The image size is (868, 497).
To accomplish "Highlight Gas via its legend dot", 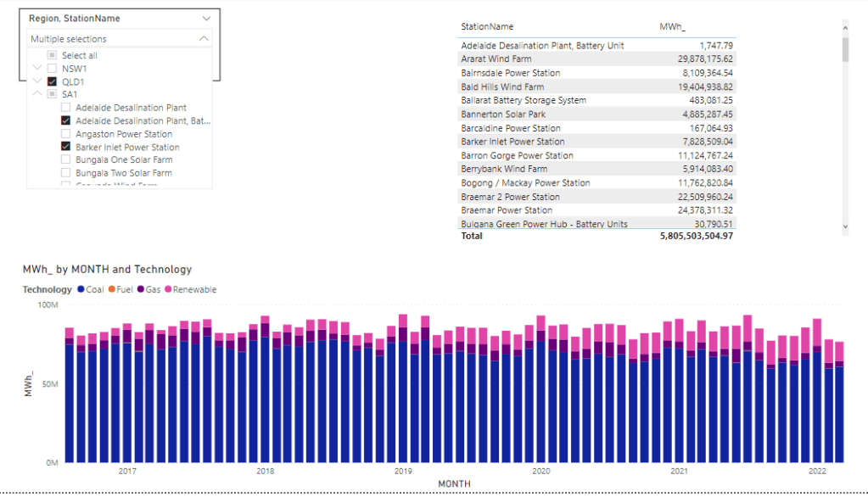I will (141, 289).
